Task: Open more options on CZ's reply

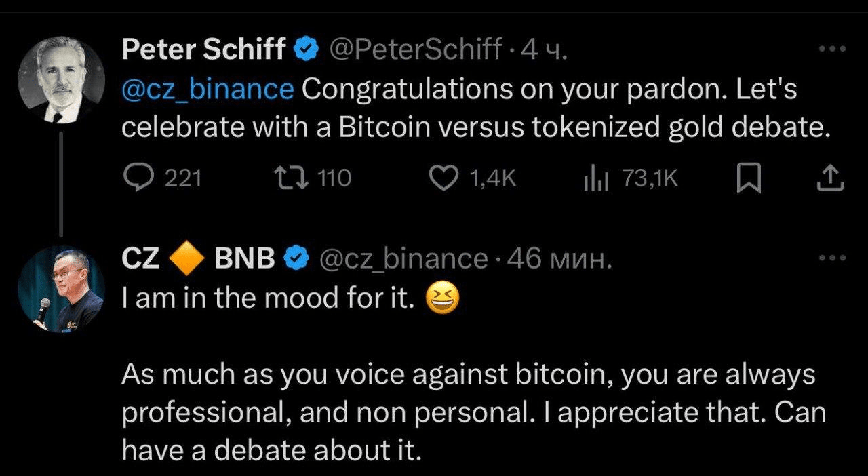Action: coord(832,258)
